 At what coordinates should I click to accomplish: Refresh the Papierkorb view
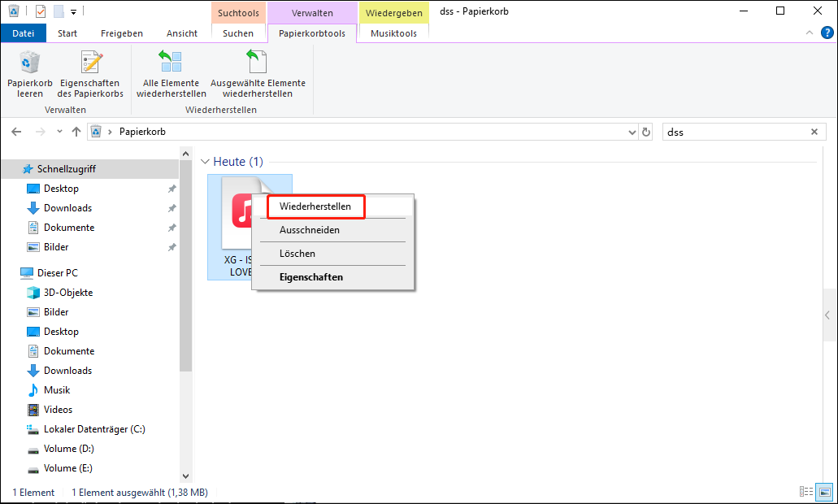click(646, 133)
